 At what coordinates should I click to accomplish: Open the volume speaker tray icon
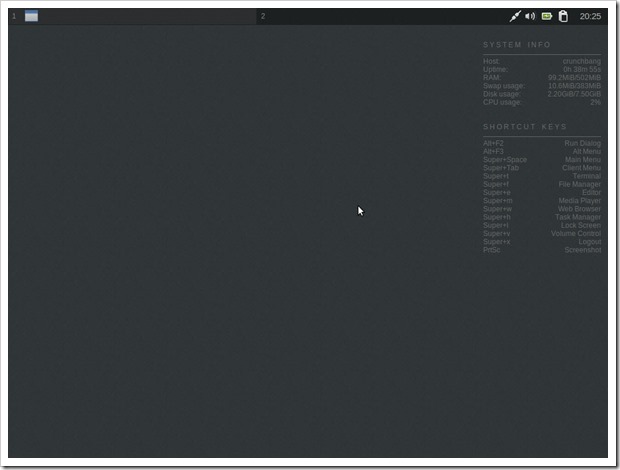coord(530,16)
